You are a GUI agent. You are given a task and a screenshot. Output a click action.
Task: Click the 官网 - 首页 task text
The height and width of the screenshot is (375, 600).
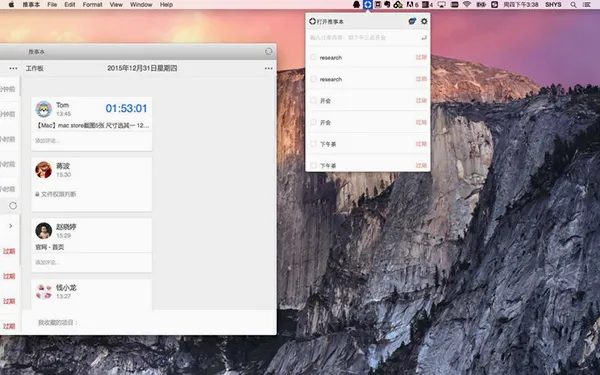50,247
